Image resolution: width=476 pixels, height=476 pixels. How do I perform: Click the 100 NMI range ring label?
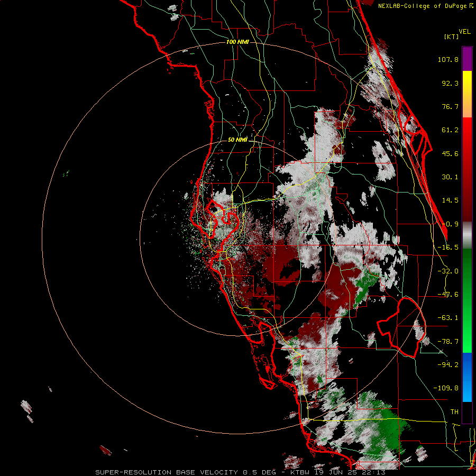coord(237,42)
